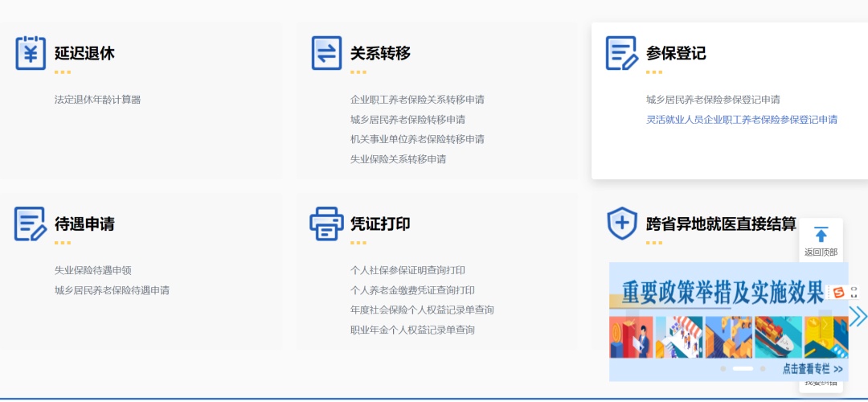This screenshot has height=402, width=868.
Task: Open the 待遇申请 section heading
Action: click(x=84, y=224)
